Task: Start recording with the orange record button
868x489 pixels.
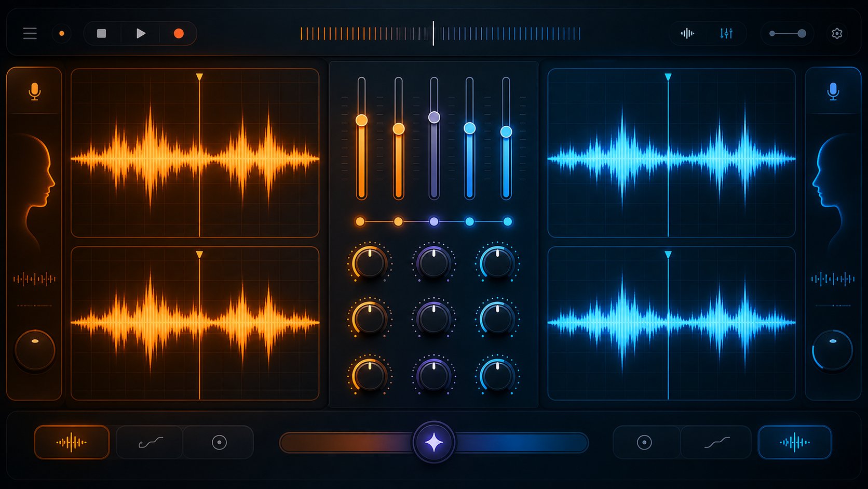Action: pyautogui.click(x=179, y=34)
